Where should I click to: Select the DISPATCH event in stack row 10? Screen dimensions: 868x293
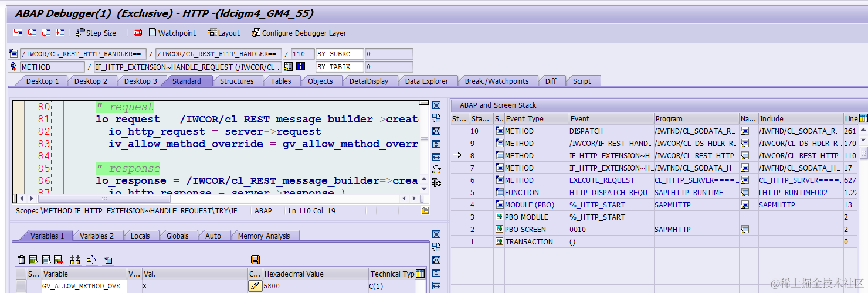click(x=611, y=131)
